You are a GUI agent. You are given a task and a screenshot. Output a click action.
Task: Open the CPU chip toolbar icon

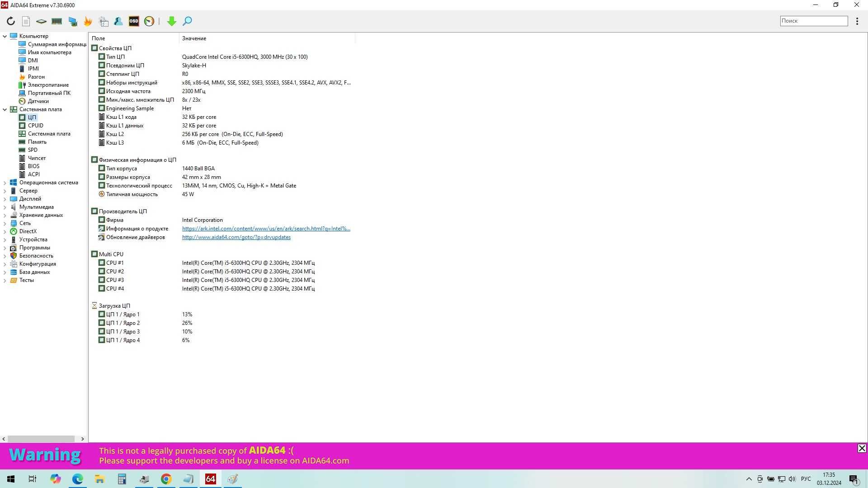click(x=41, y=21)
